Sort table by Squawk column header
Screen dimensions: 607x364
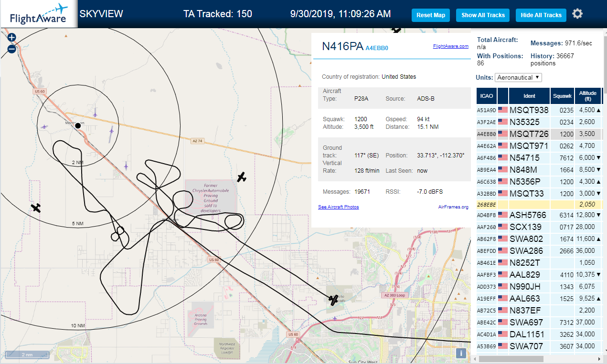pos(562,96)
